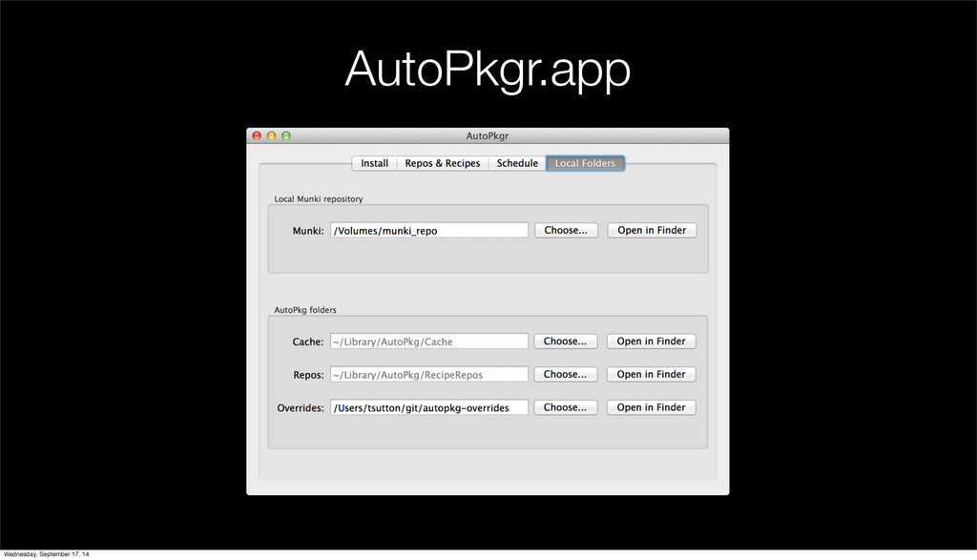The width and height of the screenshot is (977, 560).
Task: Choose a folder for Munki repository
Action: pyautogui.click(x=566, y=231)
